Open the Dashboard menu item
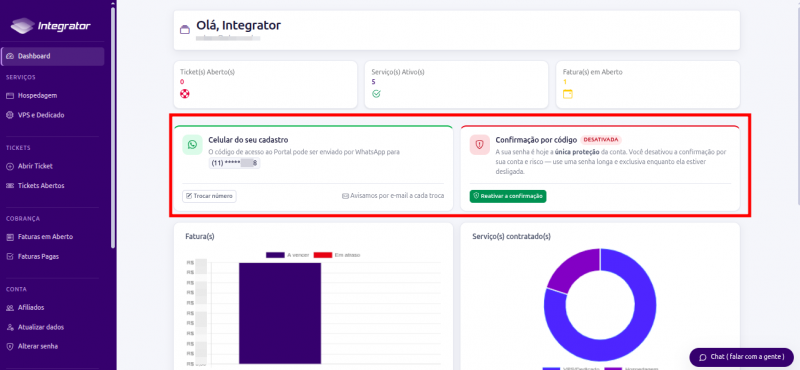 (53, 56)
